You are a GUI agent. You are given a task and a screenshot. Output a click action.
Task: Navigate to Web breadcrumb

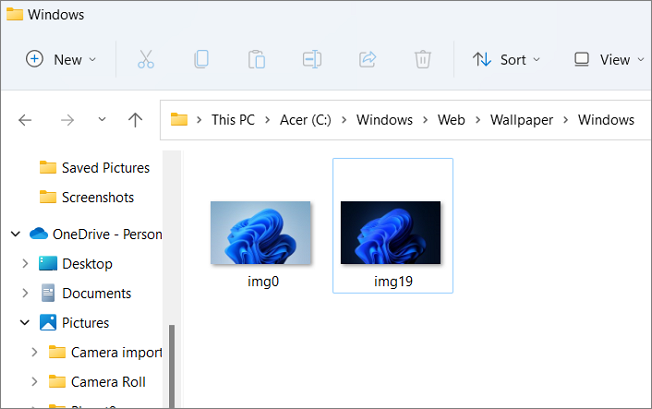click(x=451, y=120)
